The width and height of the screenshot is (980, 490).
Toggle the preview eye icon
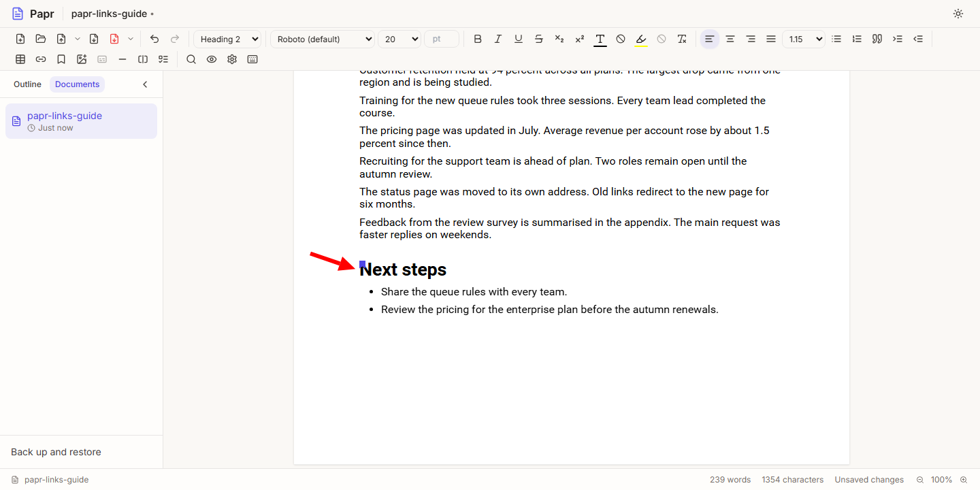click(x=212, y=59)
